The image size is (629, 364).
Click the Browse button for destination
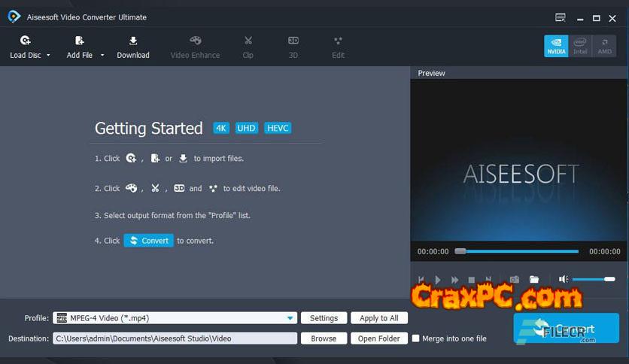coord(324,338)
